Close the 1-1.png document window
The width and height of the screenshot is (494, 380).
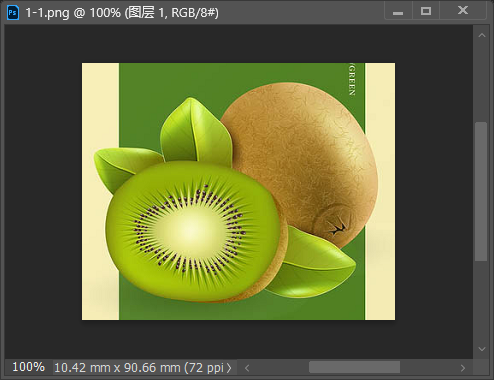(x=463, y=11)
